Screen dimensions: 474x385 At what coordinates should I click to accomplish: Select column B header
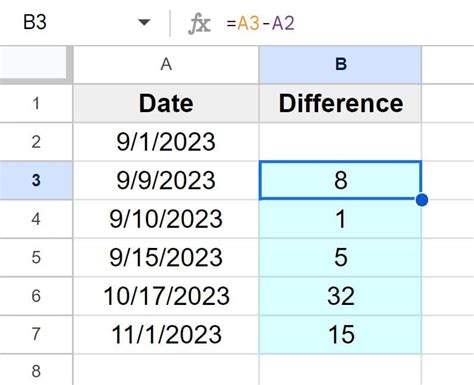click(340, 64)
